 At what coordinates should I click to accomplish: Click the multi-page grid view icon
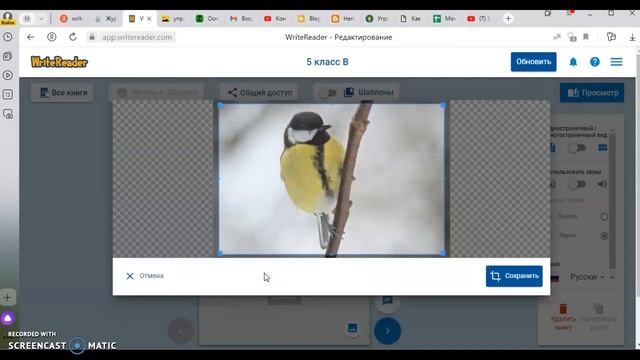click(x=603, y=148)
